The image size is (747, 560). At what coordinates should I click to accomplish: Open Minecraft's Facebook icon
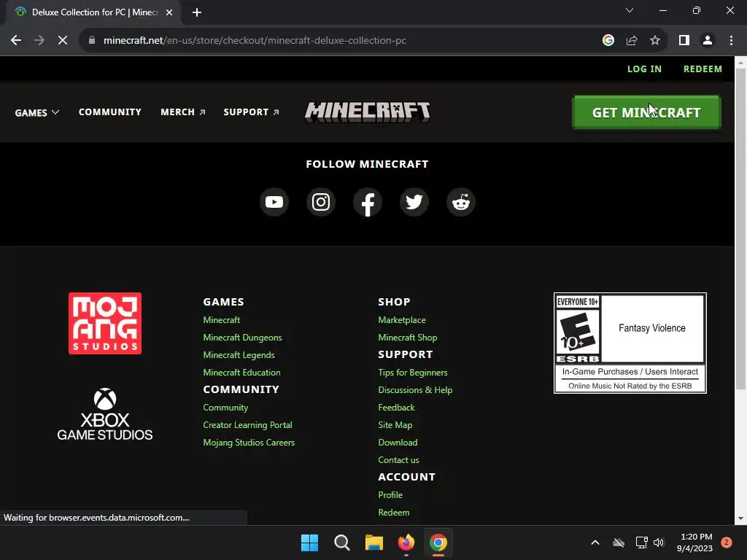368,202
